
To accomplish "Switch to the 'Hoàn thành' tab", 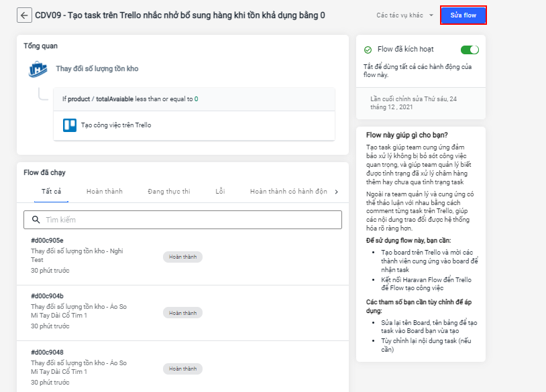I will pos(105,192).
